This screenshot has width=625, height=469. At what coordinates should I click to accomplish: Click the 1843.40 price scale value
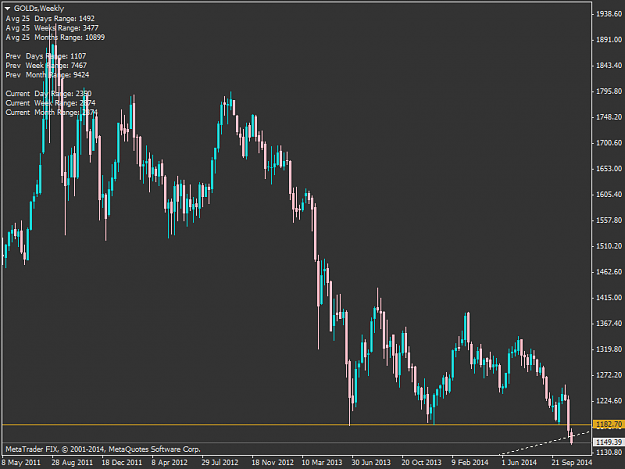(609, 65)
